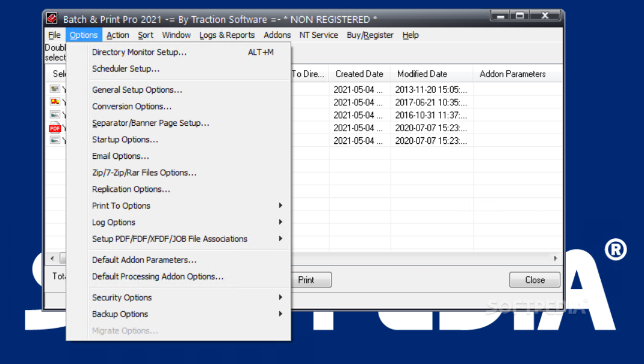The width and height of the screenshot is (644, 364).
Task: Open Separator/Banner Page Setup
Action: point(178,123)
